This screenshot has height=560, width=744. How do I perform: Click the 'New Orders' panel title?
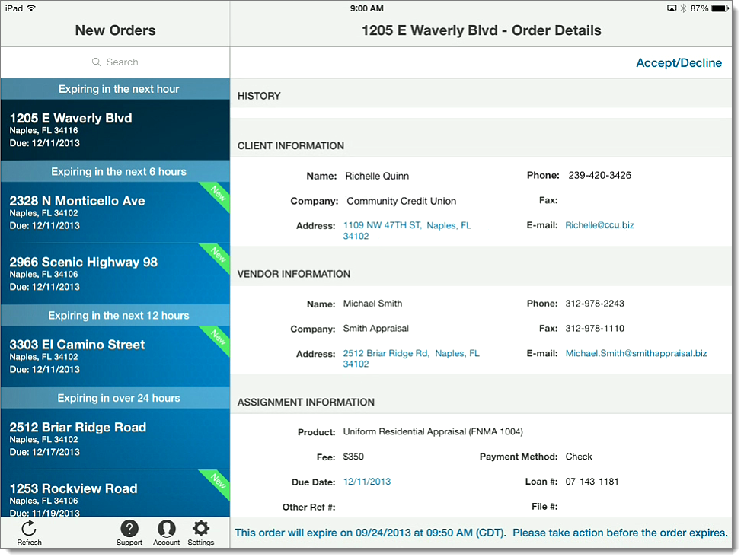[115, 30]
